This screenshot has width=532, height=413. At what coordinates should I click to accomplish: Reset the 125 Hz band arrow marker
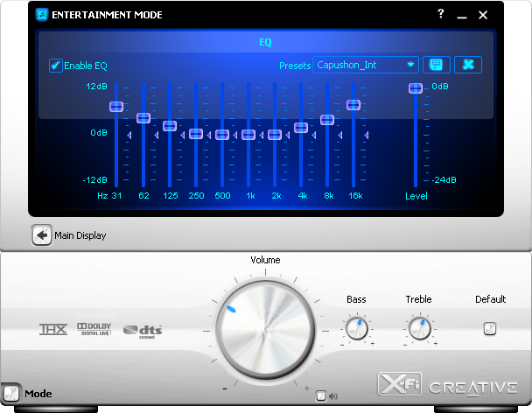(x=183, y=136)
